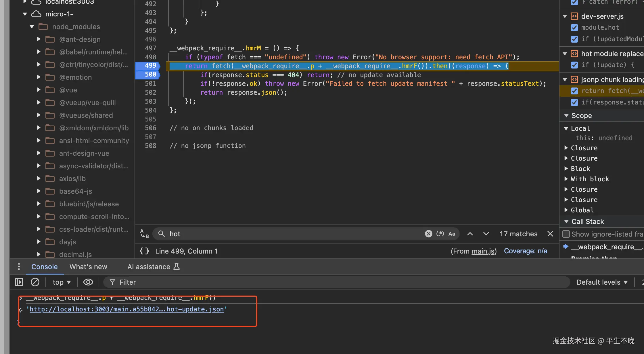Enable regex search toggle
Image resolution: width=644 pixels, height=354 pixels.
(440, 234)
